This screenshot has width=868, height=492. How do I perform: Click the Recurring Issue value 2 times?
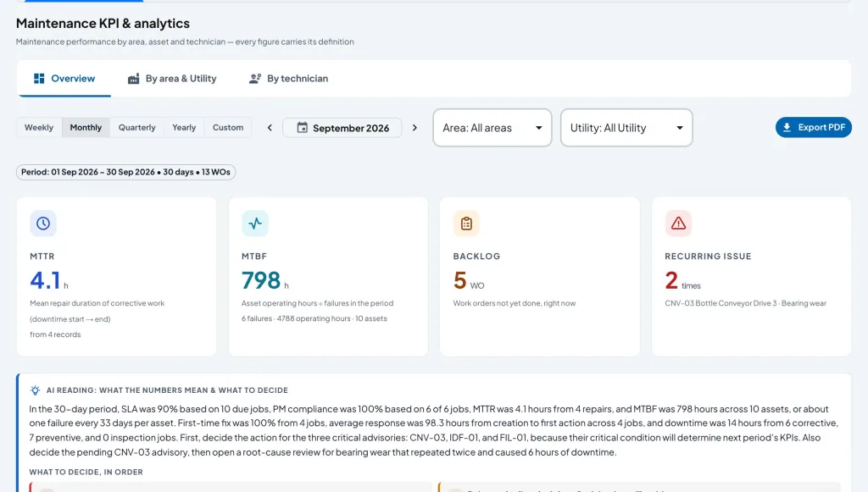coord(682,280)
